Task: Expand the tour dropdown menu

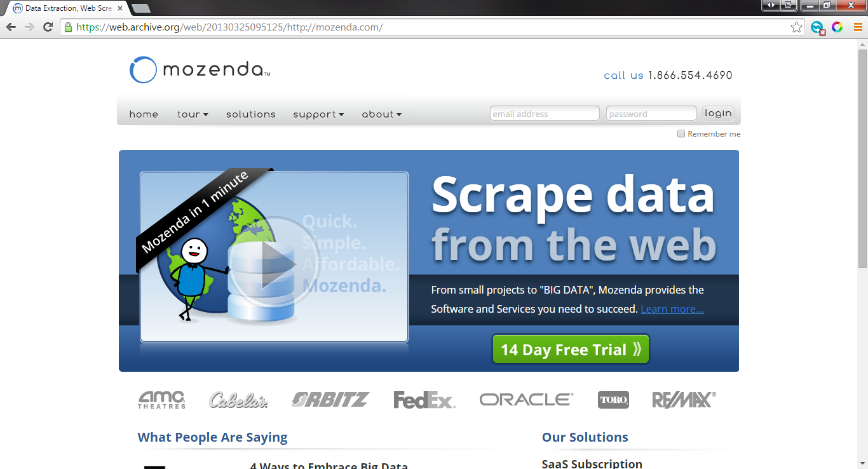Action: pyautogui.click(x=193, y=114)
